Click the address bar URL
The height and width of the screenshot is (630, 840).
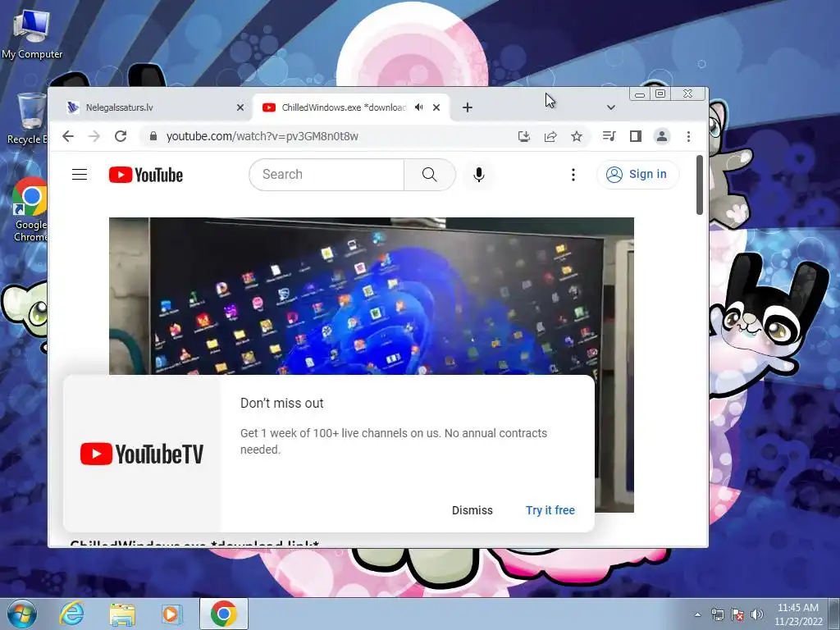tap(262, 136)
